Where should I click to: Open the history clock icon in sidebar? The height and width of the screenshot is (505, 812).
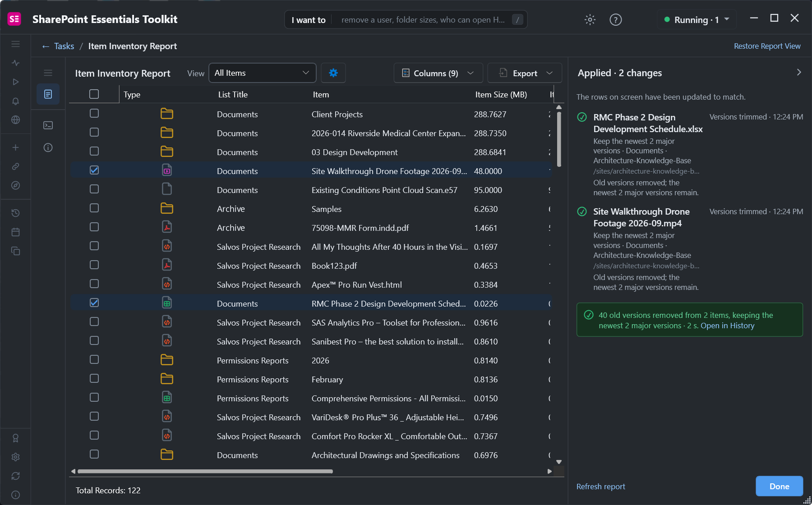pos(16,213)
